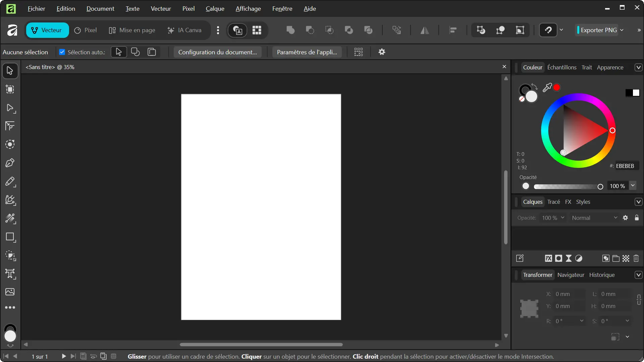The image size is (644, 362).
Task: Toggle the grid view toolbar button
Action: (x=257, y=31)
